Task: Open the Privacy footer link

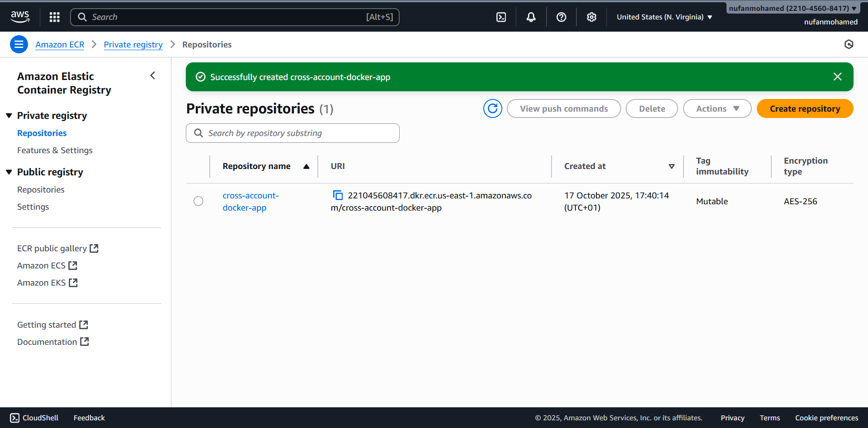Action: (732, 418)
